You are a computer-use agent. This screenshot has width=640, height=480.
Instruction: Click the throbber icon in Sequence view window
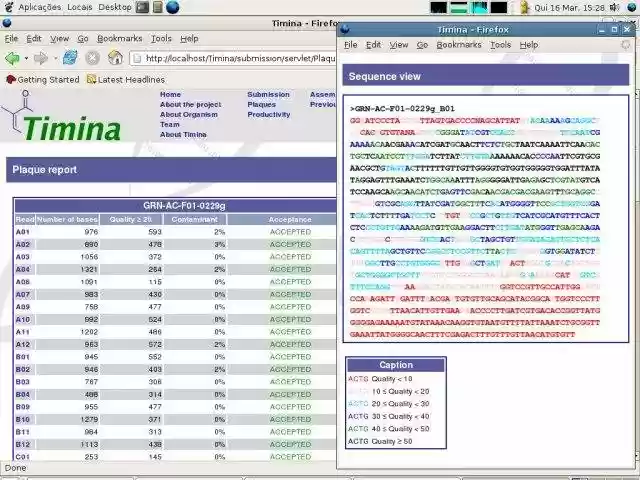pyautogui.click(x=625, y=44)
